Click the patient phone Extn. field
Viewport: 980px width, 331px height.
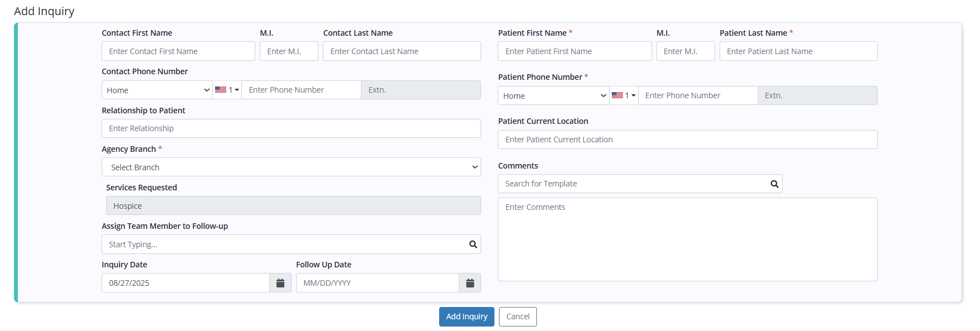click(x=817, y=95)
